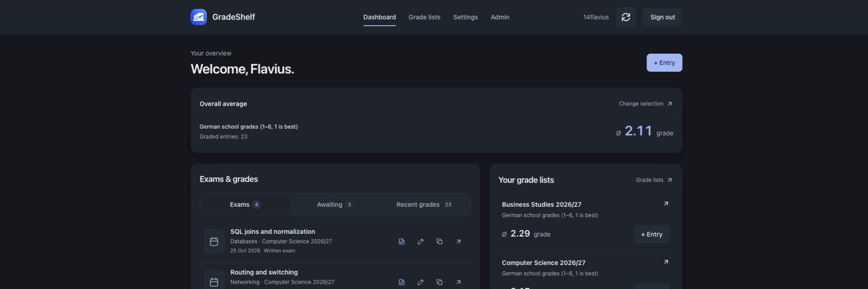Image resolution: width=868 pixels, height=289 pixels.
Task: Click the GradeShelf brand name
Action: tap(233, 17)
